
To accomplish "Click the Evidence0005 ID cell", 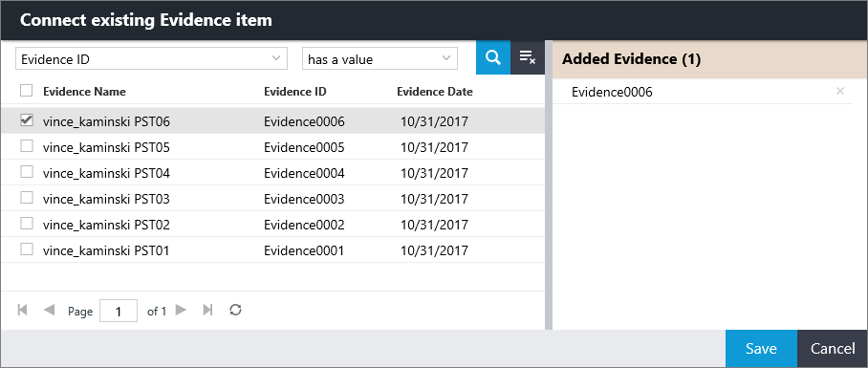I will click(x=304, y=148).
